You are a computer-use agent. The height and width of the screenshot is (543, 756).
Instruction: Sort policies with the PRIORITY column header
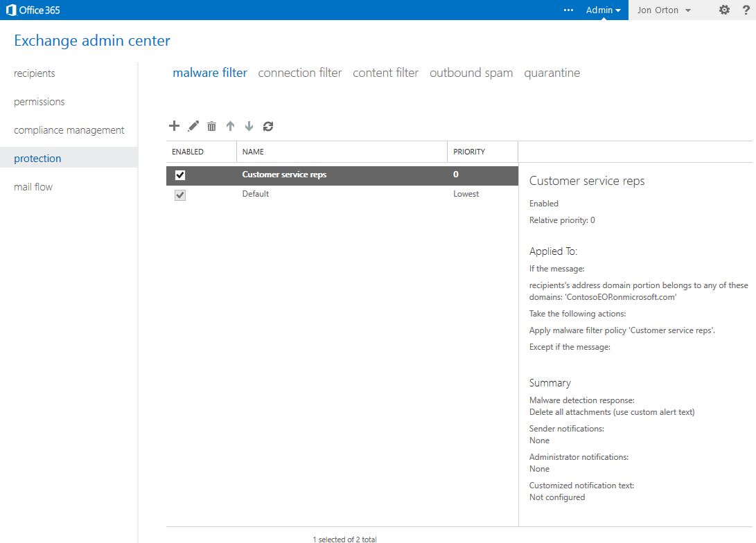coord(469,151)
